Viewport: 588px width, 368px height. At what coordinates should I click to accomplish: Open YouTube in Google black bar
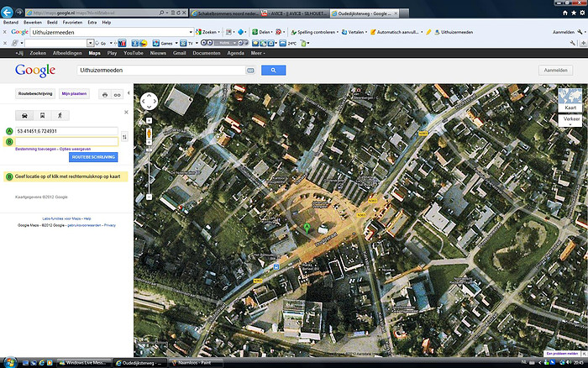[134, 53]
